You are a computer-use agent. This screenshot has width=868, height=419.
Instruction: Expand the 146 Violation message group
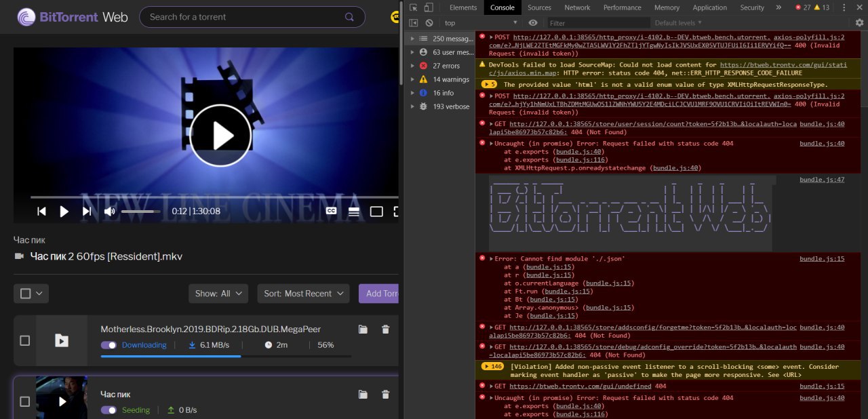tap(492, 366)
